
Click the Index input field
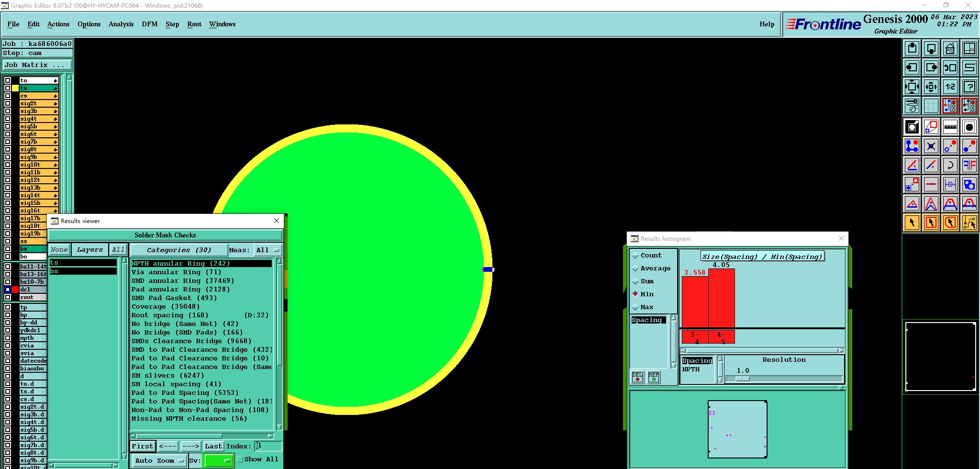coord(268,446)
